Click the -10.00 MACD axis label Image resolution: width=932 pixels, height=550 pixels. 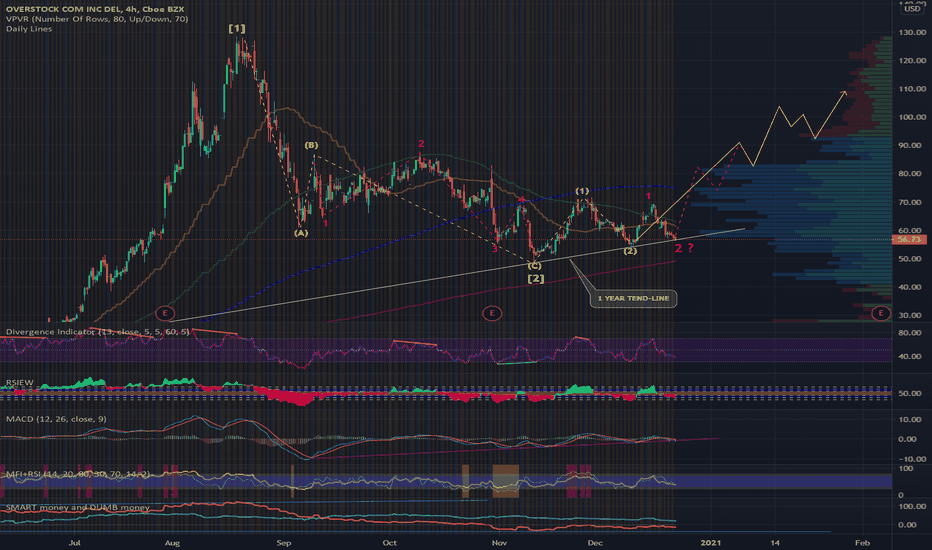tap(912, 459)
